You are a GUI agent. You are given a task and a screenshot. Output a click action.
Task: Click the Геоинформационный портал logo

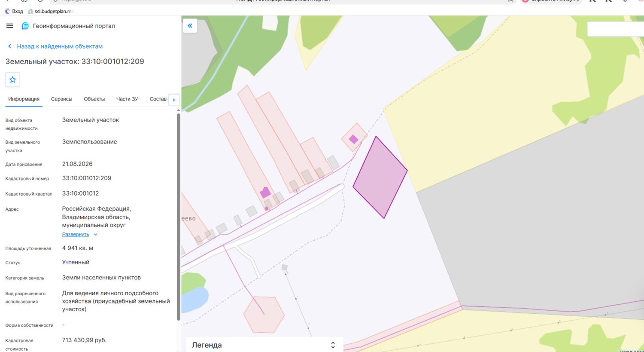[x=25, y=26]
